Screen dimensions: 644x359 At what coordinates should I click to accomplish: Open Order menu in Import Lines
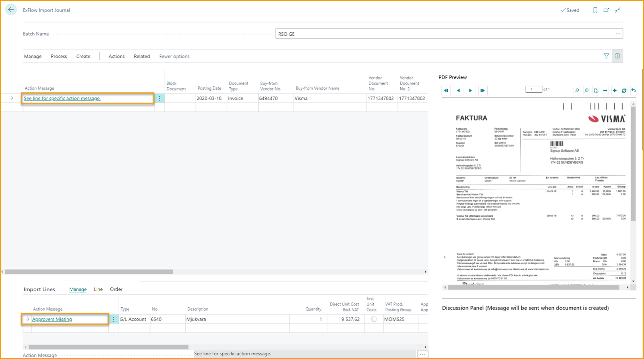(116, 289)
